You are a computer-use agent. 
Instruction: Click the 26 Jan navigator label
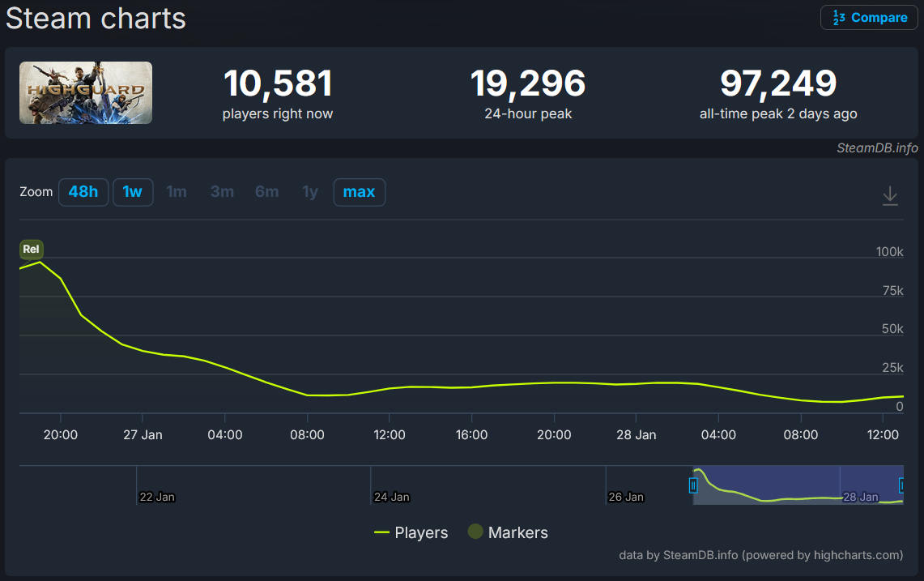click(x=626, y=498)
